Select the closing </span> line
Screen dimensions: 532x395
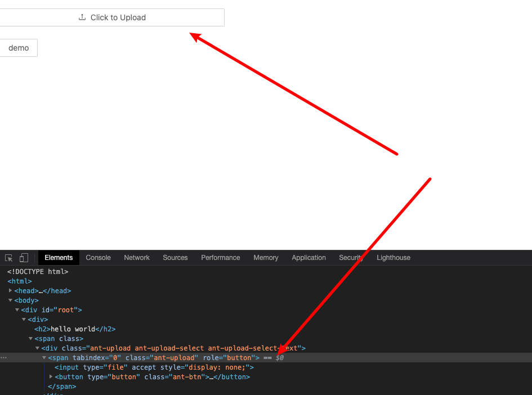pos(62,386)
